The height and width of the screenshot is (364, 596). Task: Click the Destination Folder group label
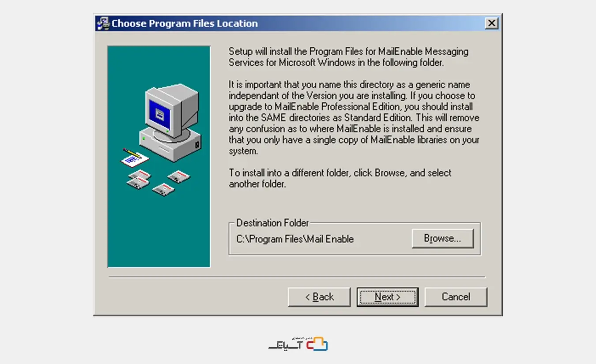[x=272, y=223]
